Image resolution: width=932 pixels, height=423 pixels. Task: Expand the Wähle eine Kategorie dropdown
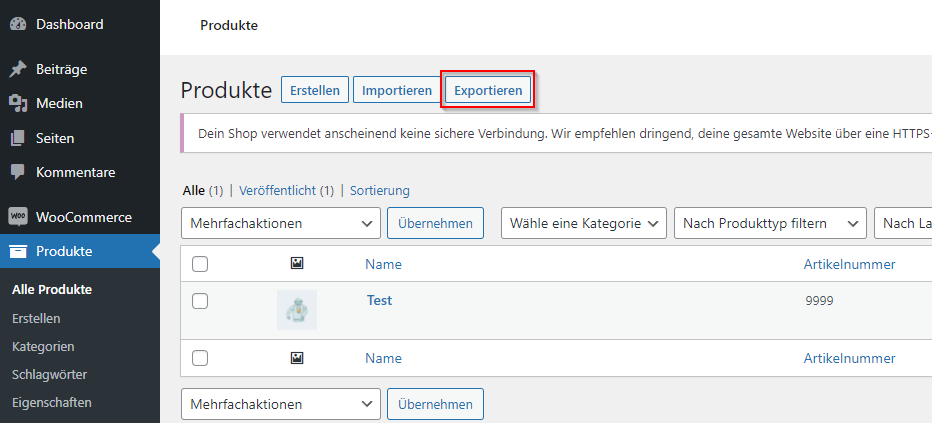tap(584, 223)
